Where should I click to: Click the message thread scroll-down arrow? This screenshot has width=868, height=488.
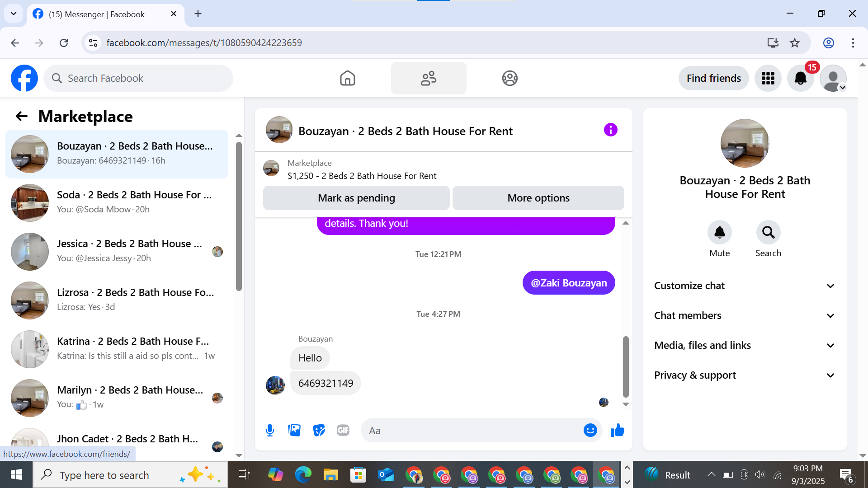626,404
